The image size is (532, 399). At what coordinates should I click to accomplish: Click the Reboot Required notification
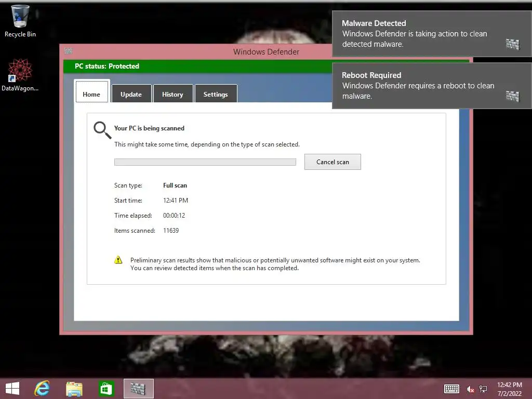[x=432, y=86]
